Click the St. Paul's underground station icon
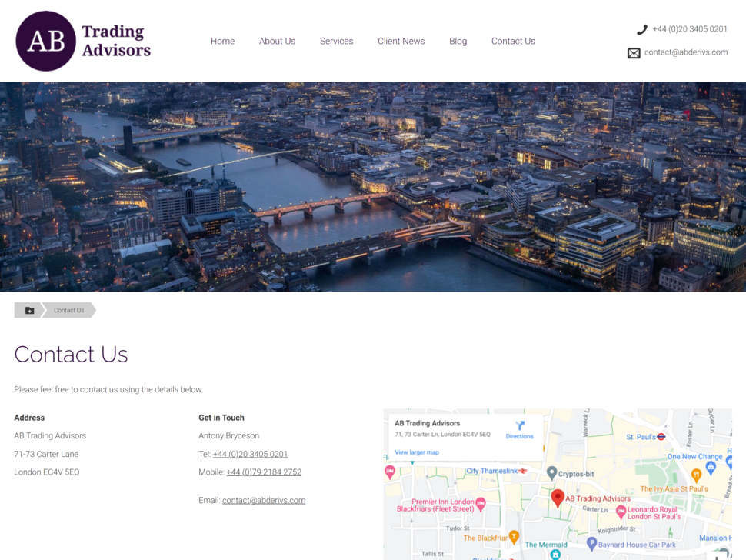The image size is (746, 560). point(661,436)
